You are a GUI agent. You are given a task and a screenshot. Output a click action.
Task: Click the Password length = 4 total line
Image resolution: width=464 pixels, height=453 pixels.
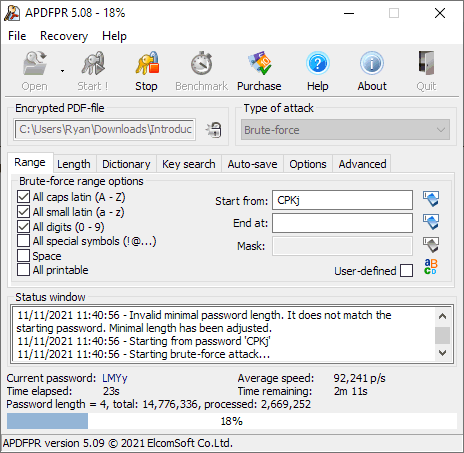[x=158, y=404]
